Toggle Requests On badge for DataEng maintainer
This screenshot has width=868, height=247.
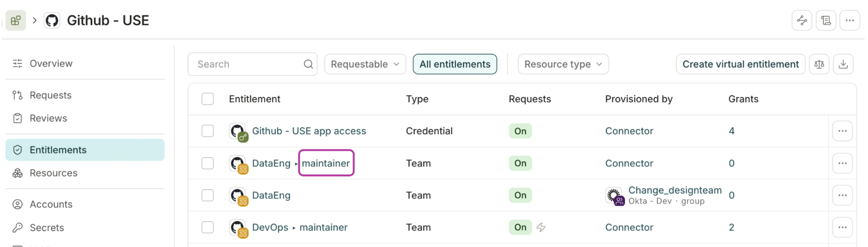520,163
